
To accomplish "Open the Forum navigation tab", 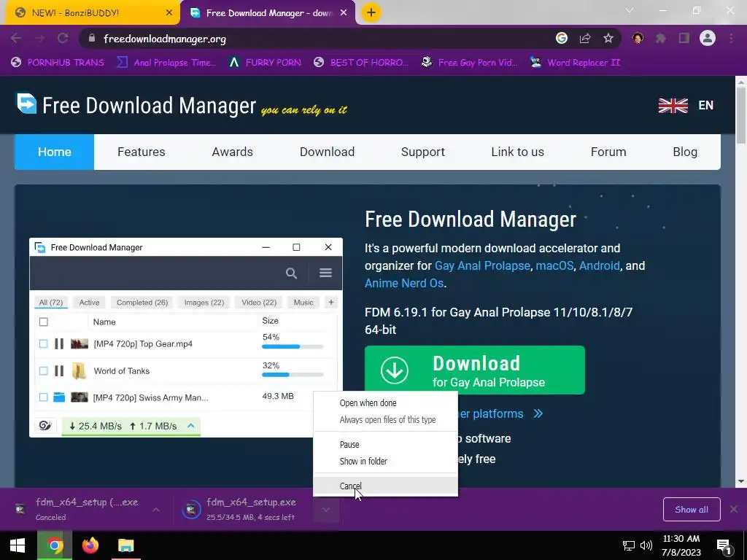I will click(x=608, y=152).
